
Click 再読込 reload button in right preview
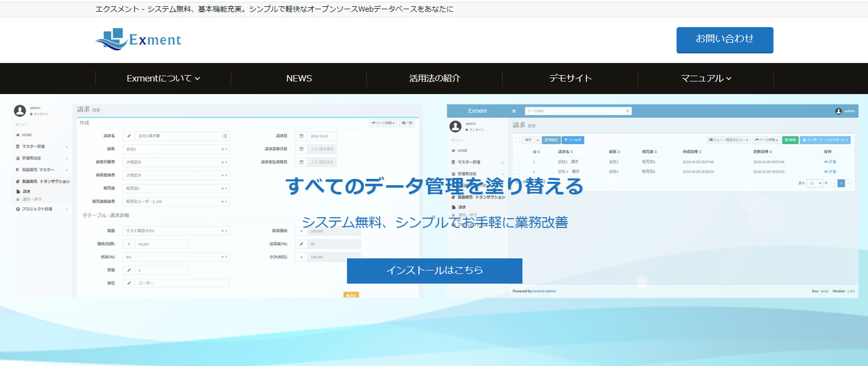(x=551, y=140)
